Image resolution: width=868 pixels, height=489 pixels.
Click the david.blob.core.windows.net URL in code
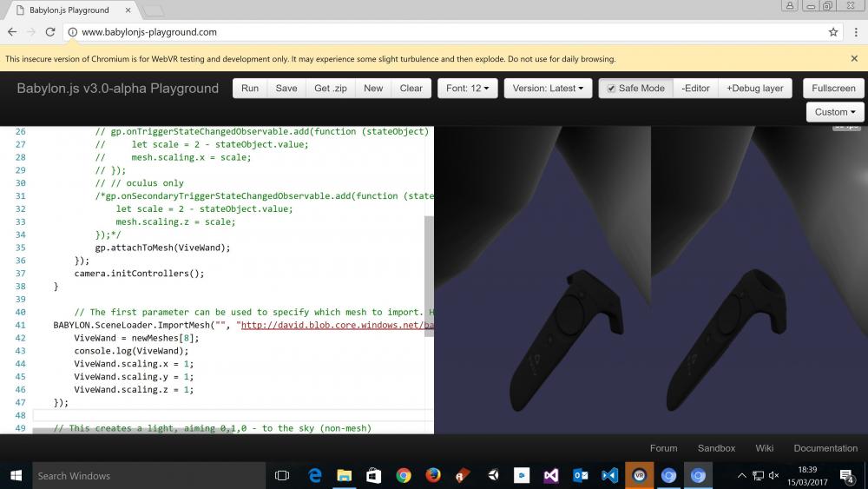[337, 325]
